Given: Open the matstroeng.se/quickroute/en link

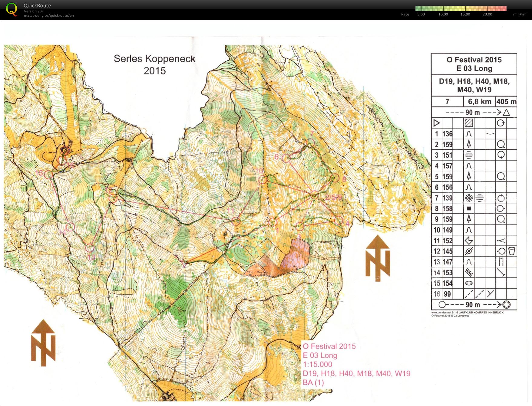Looking at the screenshot, I should click(49, 15).
